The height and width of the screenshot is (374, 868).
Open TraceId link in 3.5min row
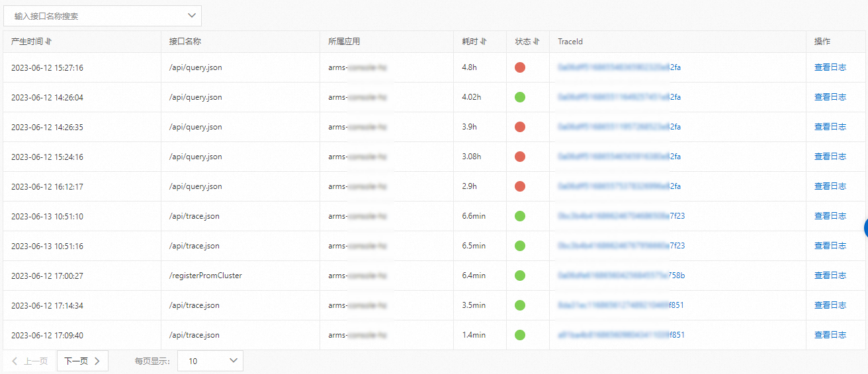point(621,305)
